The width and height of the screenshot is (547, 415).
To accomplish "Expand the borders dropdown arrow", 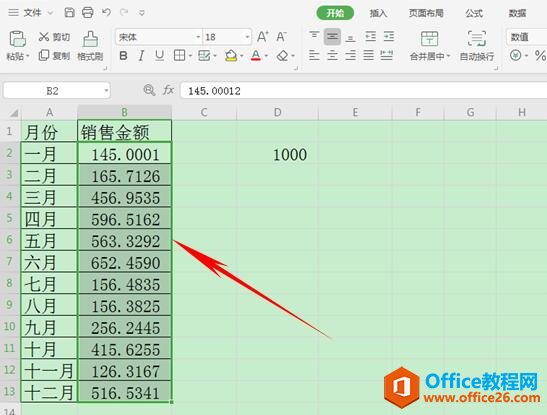I will click(190, 56).
